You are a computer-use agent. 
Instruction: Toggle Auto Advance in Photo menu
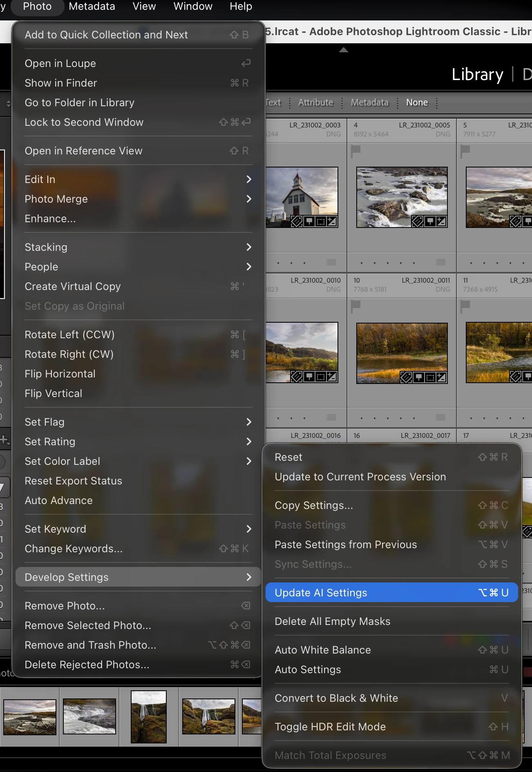tap(138, 500)
